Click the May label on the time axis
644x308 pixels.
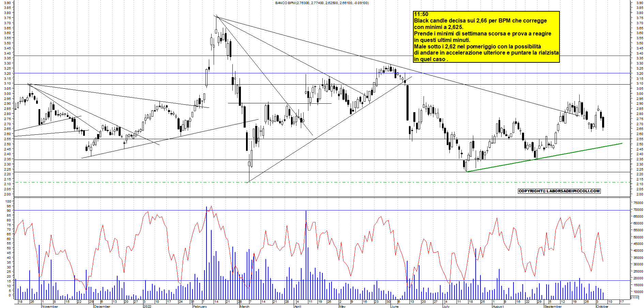[x=342, y=306]
